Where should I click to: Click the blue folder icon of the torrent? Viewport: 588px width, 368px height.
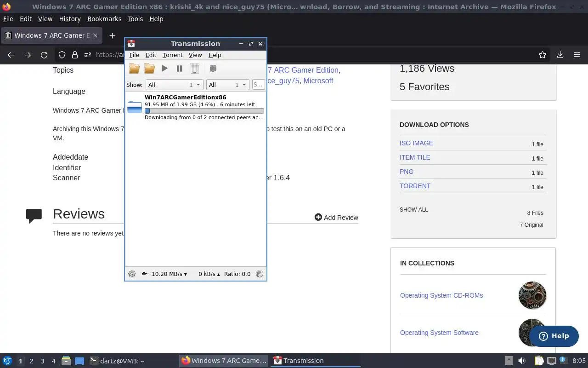point(135,107)
